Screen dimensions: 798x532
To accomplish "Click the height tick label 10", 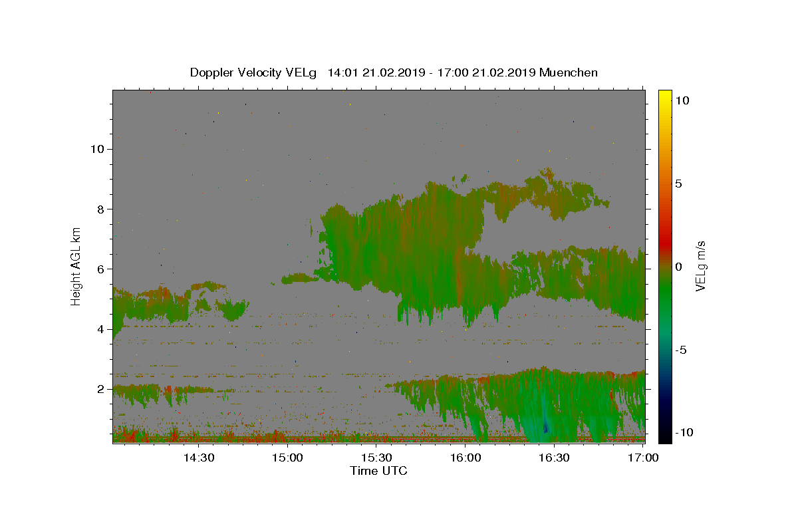I will click(x=97, y=149).
